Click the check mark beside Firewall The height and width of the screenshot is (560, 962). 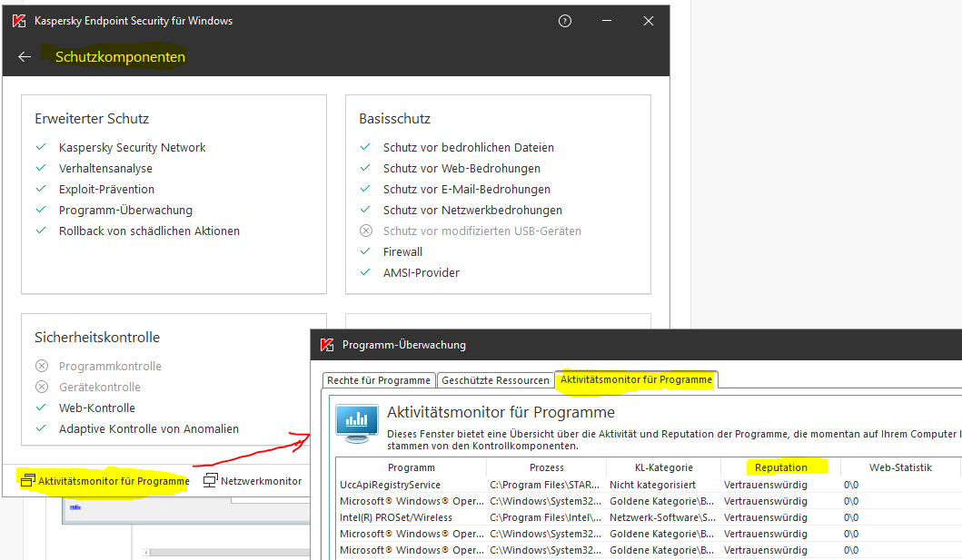click(365, 251)
